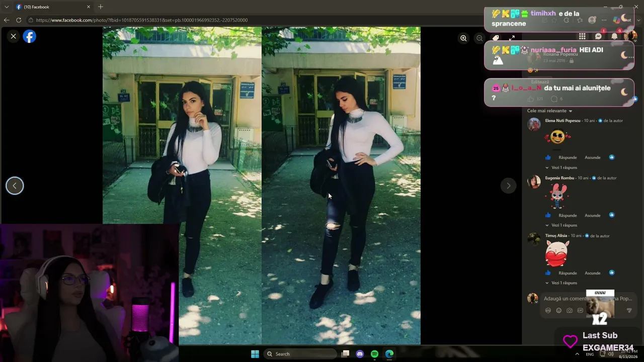The image size is (644, 362).
Task: View reactions on Eugenia Rombu's comment
Action: pos(612,215)
